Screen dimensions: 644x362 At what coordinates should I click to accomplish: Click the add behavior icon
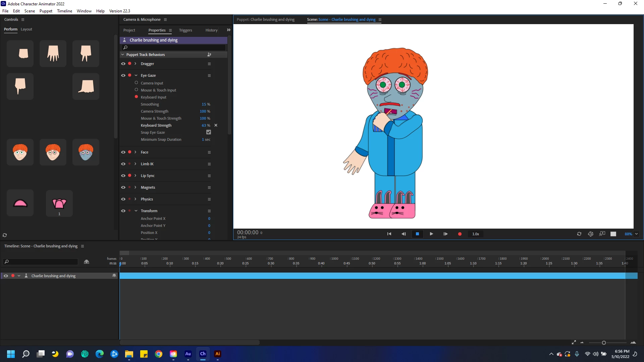209,55
